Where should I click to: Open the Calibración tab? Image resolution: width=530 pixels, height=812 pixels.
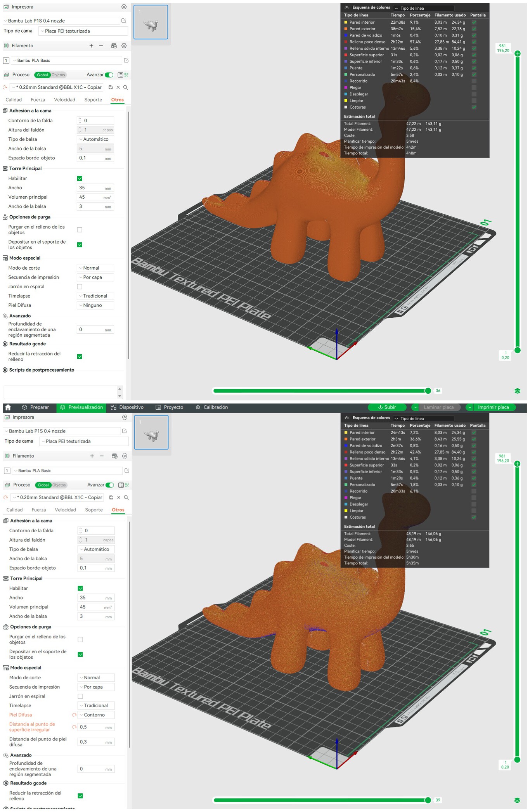coord(211,407)
